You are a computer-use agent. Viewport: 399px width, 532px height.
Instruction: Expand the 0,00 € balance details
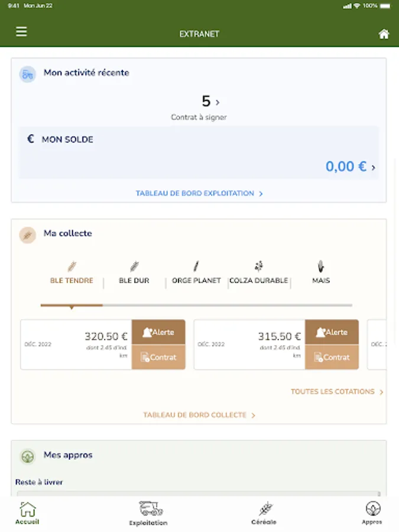point(373,167)
